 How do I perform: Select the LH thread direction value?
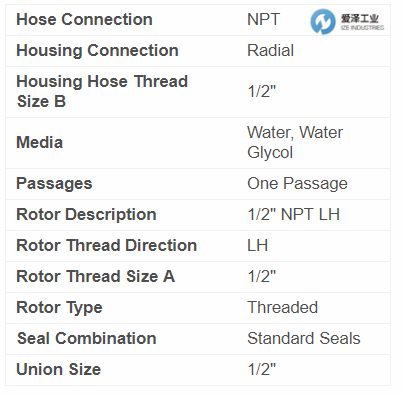click(258, 245)
